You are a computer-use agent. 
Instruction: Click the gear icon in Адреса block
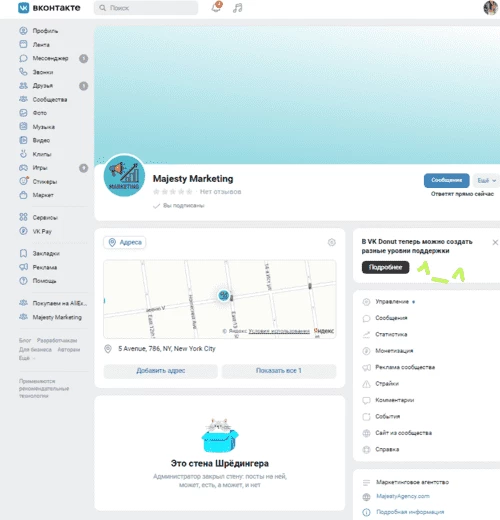[x=331, y=242]
